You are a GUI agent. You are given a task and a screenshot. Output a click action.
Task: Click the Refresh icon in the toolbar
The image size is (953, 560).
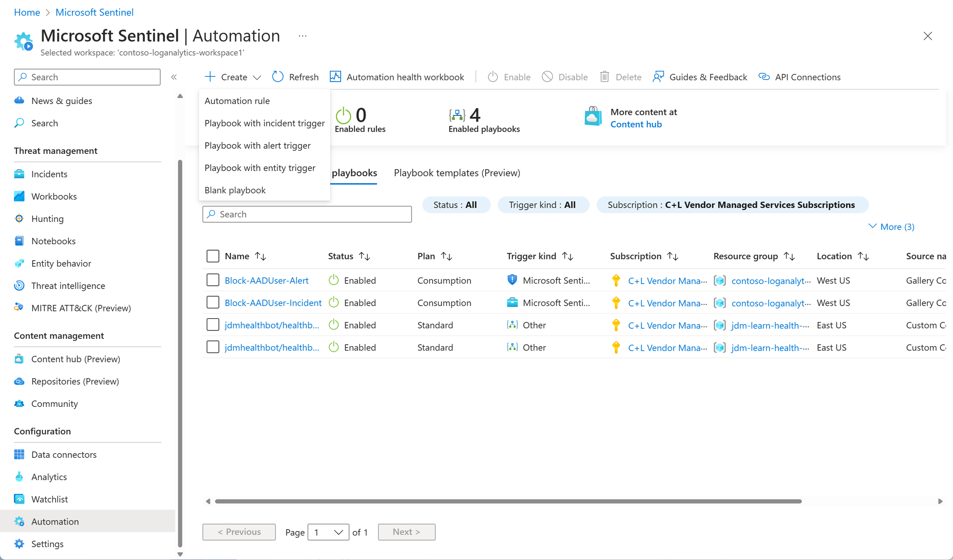pos(278,77)
